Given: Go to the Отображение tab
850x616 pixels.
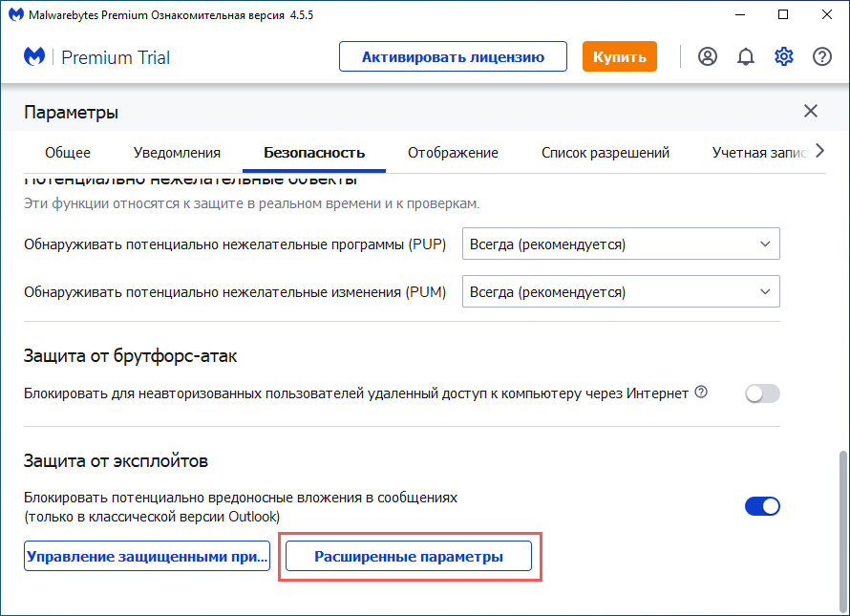Looking at the screenshot, I should pos(453,153).
